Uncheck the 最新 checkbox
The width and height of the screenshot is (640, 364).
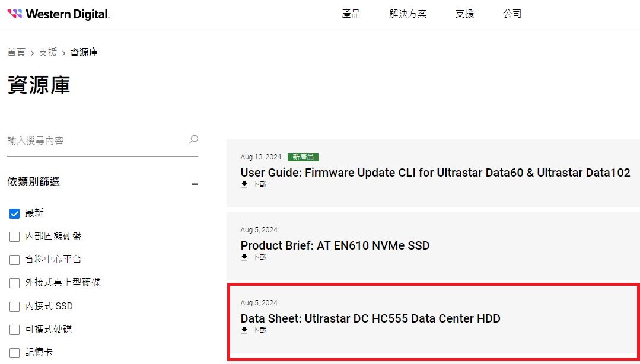tap(15, 213)
